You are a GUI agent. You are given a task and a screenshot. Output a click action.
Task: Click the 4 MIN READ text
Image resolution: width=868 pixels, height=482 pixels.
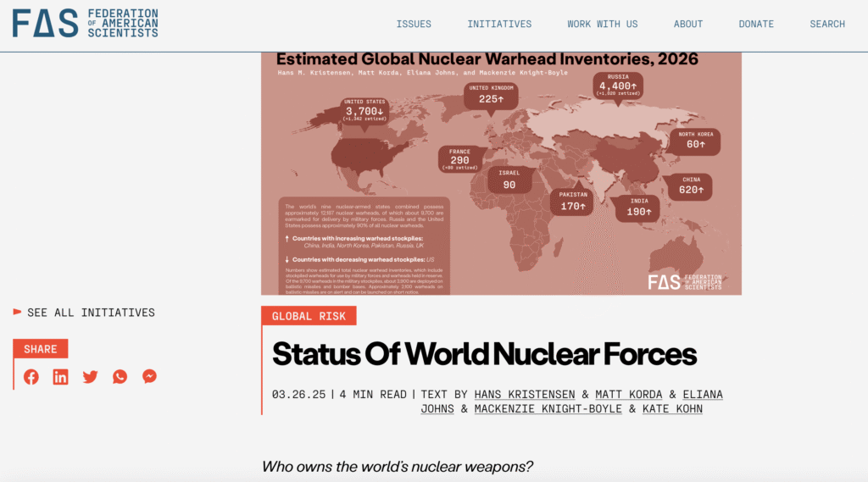pyautogui.click(x=373, y=395)
